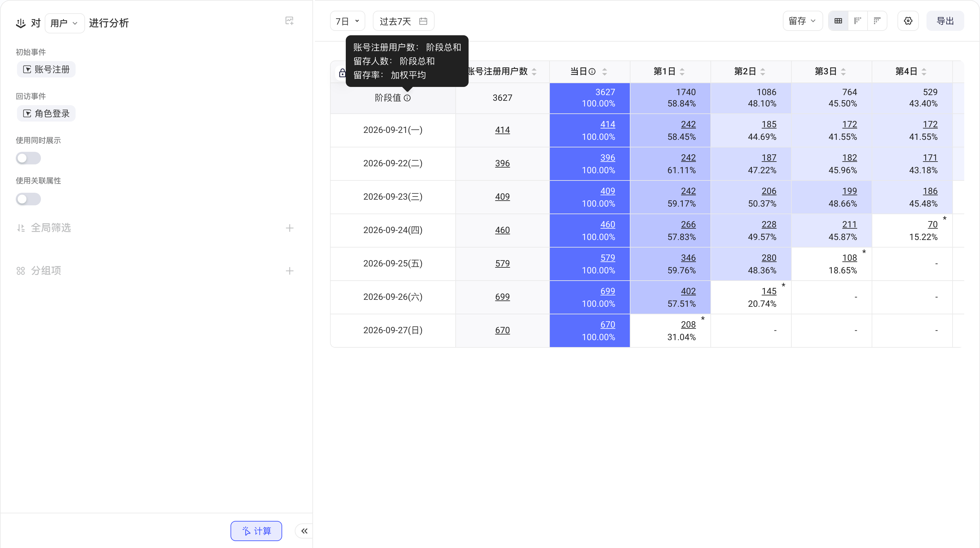The image size is (980, 548).
Task: Sort the 当日 column
Action: (605, 71)
